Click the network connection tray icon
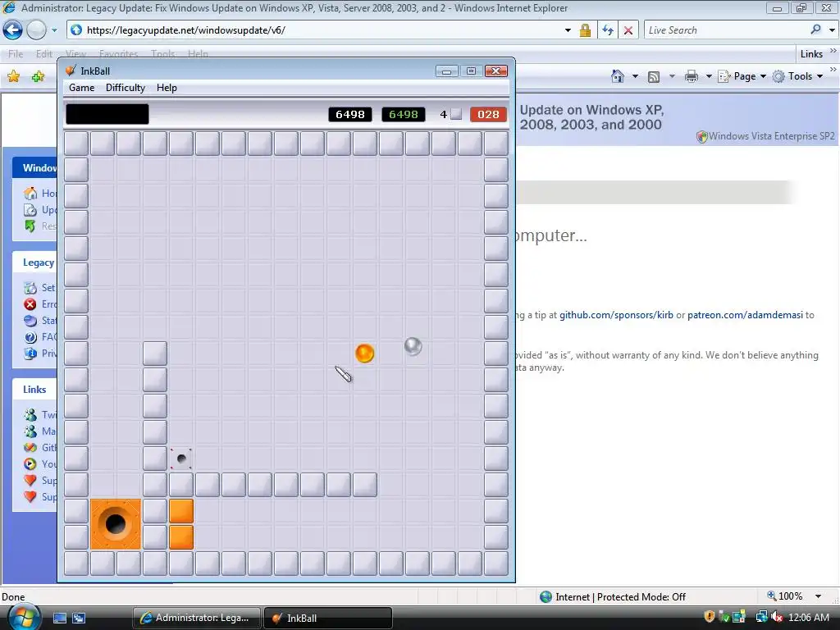 (761, 617)
